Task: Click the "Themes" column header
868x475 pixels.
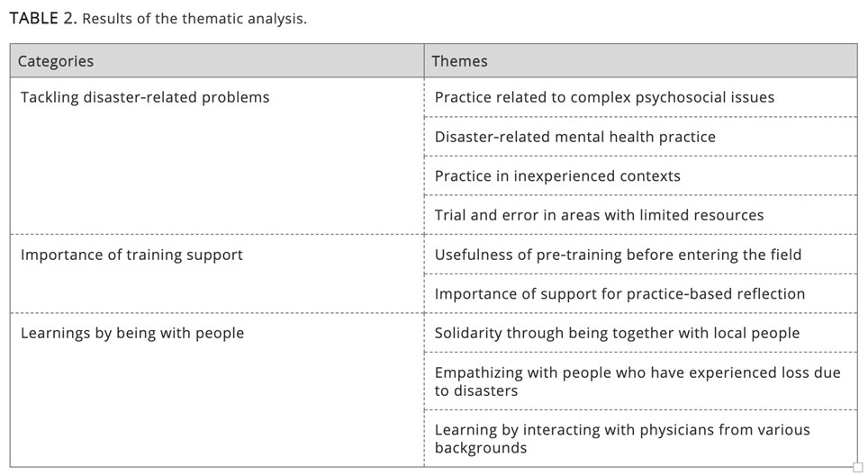Action: (459, 61)
